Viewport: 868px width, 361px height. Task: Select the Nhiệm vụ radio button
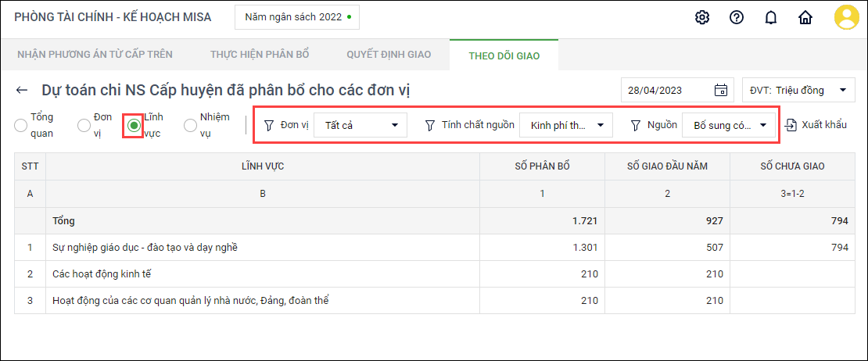pyautogui.click(x=190, y=125)
